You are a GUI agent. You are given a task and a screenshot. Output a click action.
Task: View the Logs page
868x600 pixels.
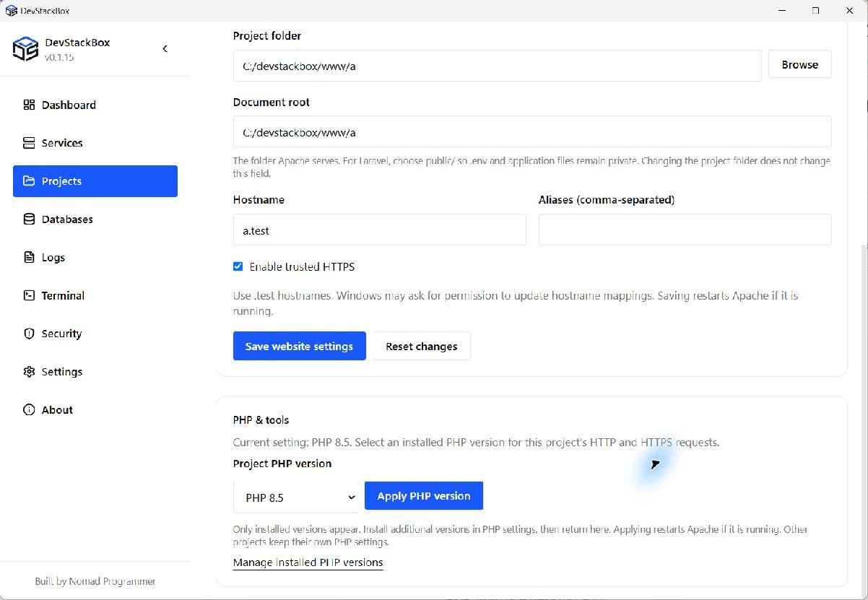(95, 258)
